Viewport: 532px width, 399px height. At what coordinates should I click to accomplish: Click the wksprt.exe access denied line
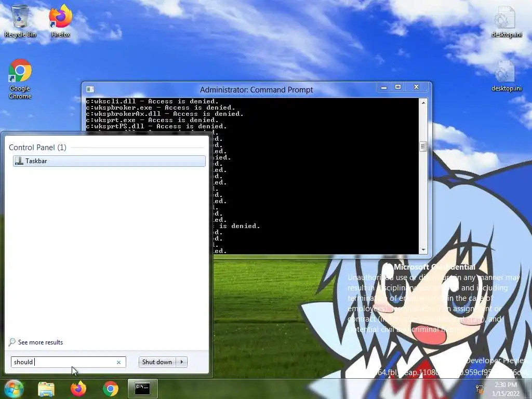pyautogui.click(x=152, y=120)
